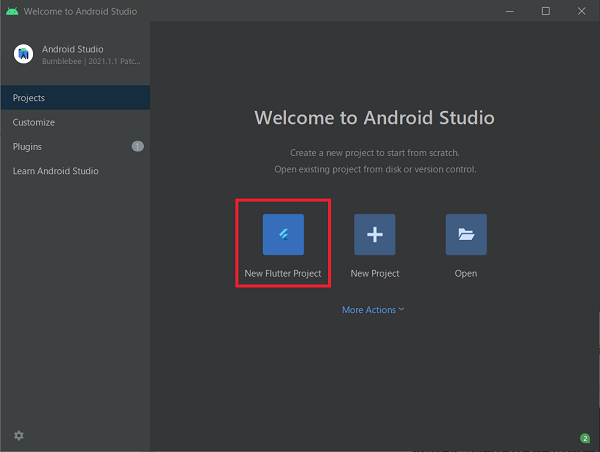
Task: Click the Bumblebee version text
Action: coord(91,61)
